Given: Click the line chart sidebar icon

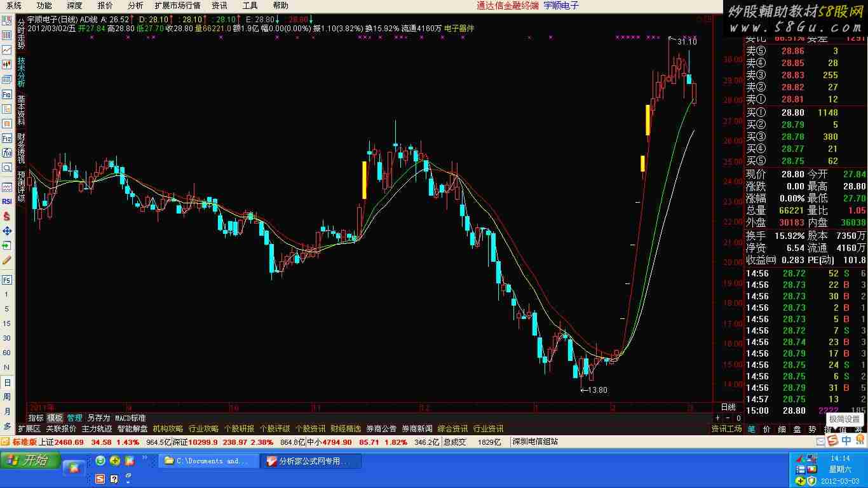Looking at the screenshot, I should click(x=7, y=50).
